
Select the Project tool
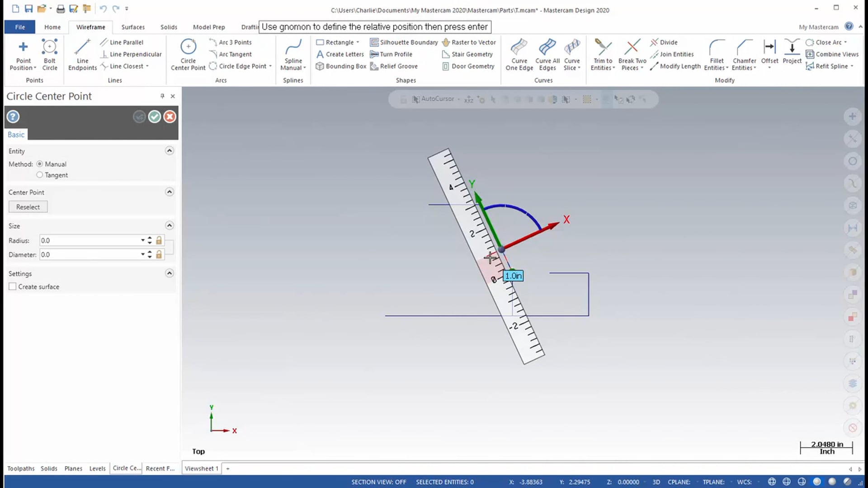click(792, 52)
